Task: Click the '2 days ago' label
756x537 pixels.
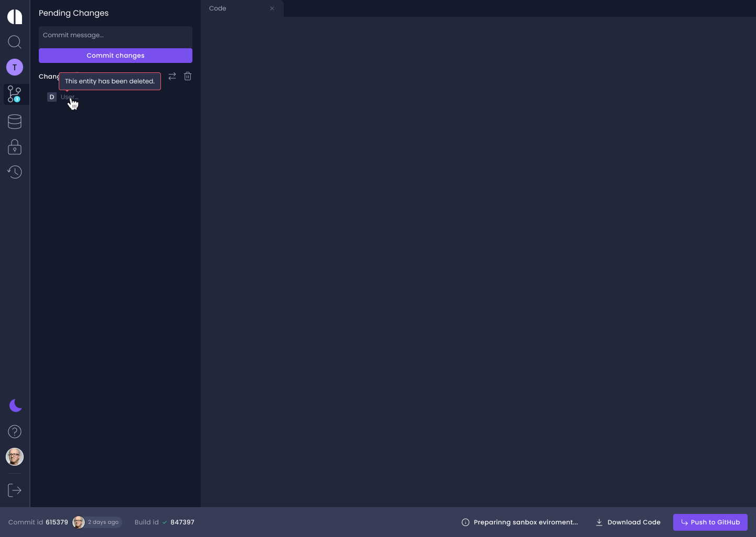Action: (x=103, y=522)
